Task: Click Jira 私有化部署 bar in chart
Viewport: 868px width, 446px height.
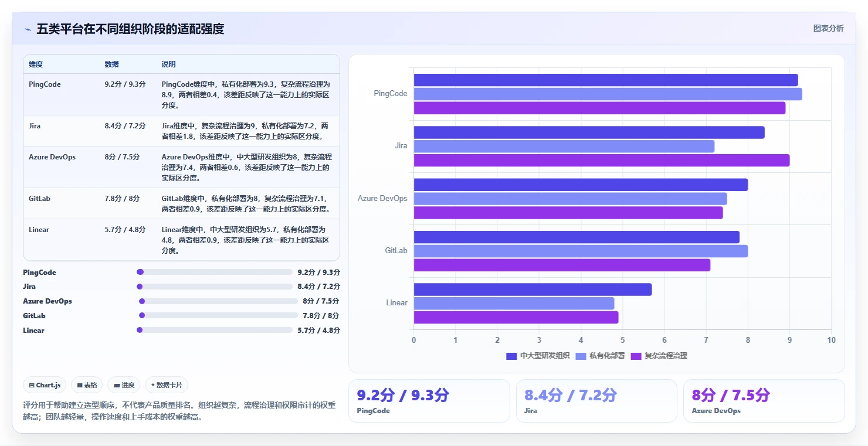Action: tap(564, 147)
